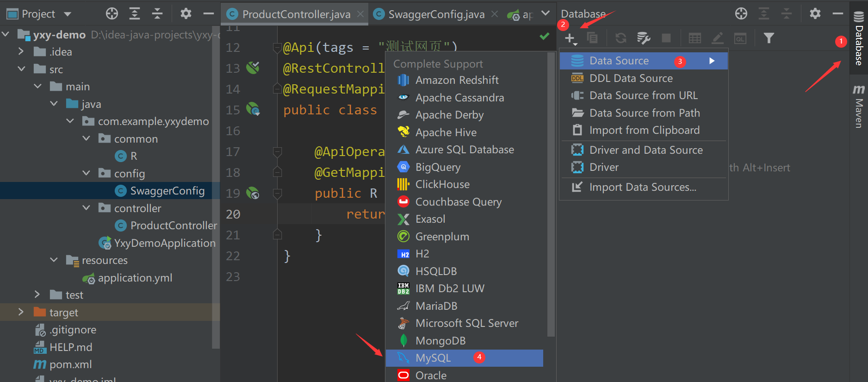Viewport: 868px width, 382px height.
Task: Open application.yml file
Action: tap(135, 278)
